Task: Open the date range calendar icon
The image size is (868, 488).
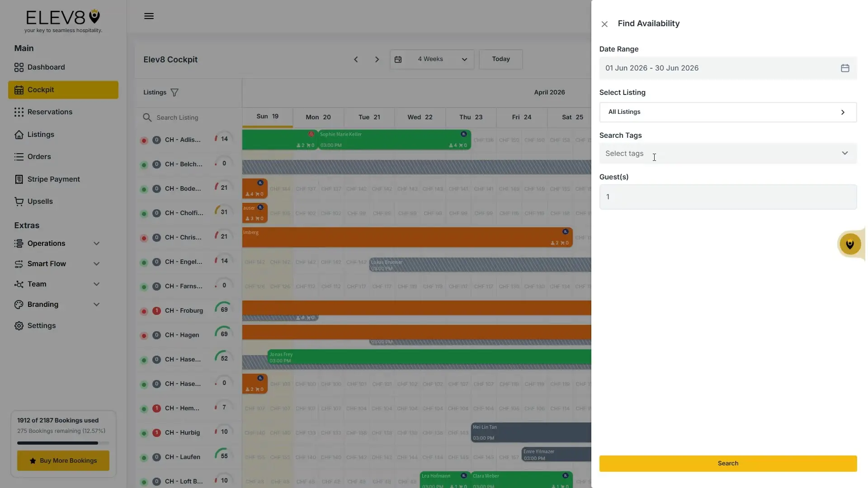Action: [845, 68]
